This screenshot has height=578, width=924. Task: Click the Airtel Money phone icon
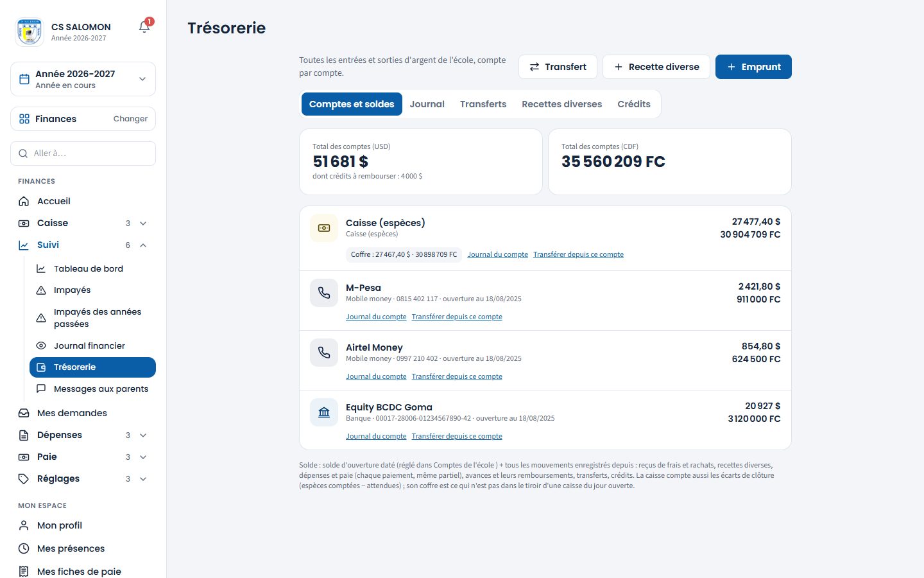point(324,353)
